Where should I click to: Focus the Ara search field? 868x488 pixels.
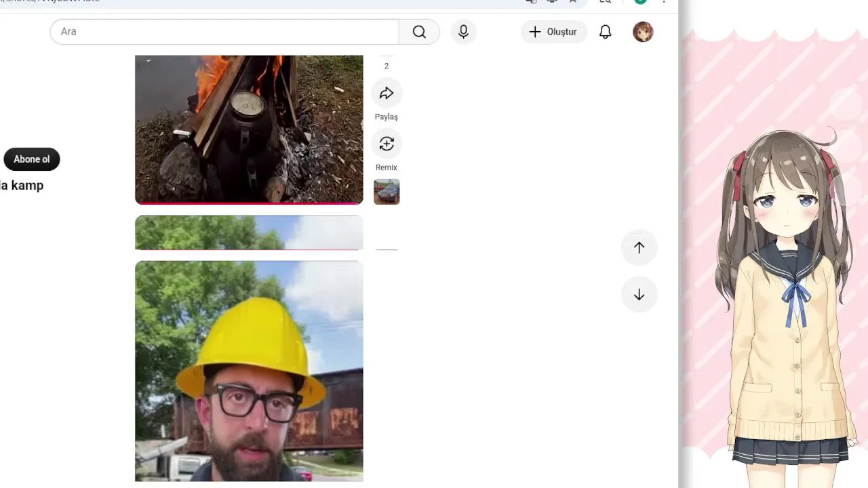(x=224, y=32)
